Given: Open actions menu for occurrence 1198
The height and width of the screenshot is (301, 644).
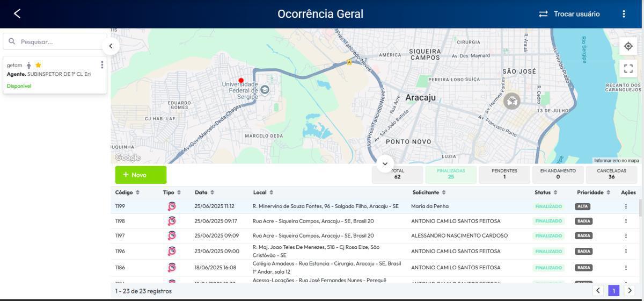Looking at the screenshot, I should 626,220.
